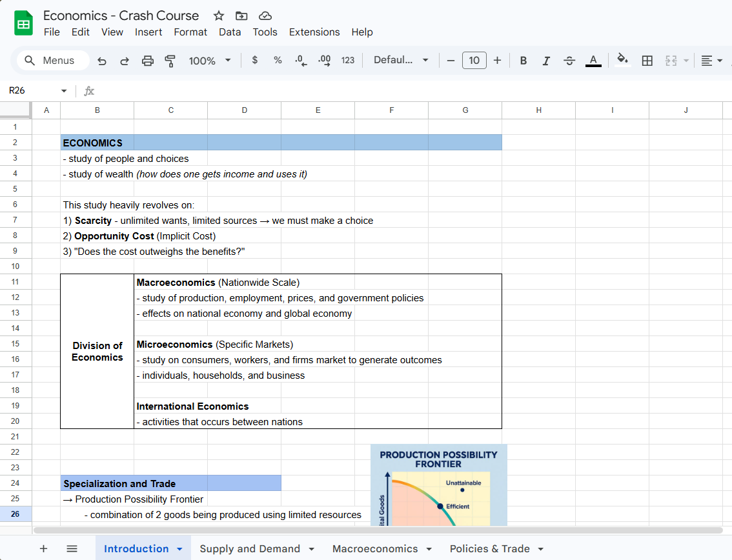
Task: Format as percent
Action: pyautogui.click(x=278, y=60)
